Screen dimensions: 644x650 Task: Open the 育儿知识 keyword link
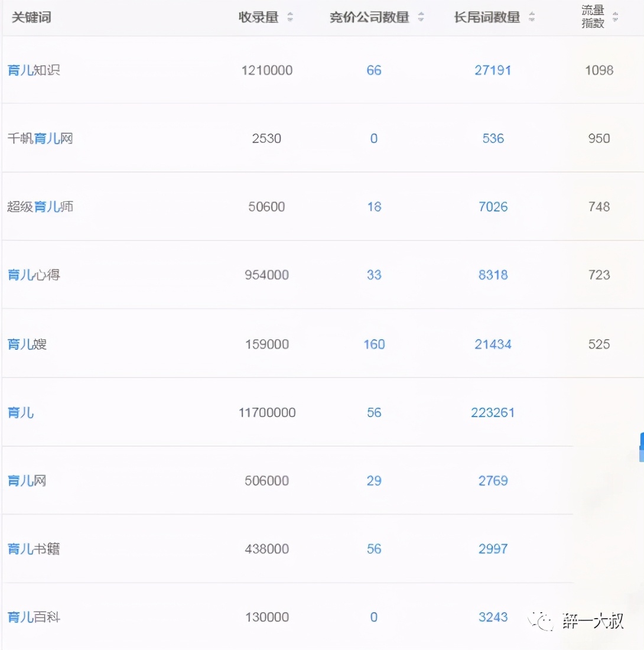32,70
